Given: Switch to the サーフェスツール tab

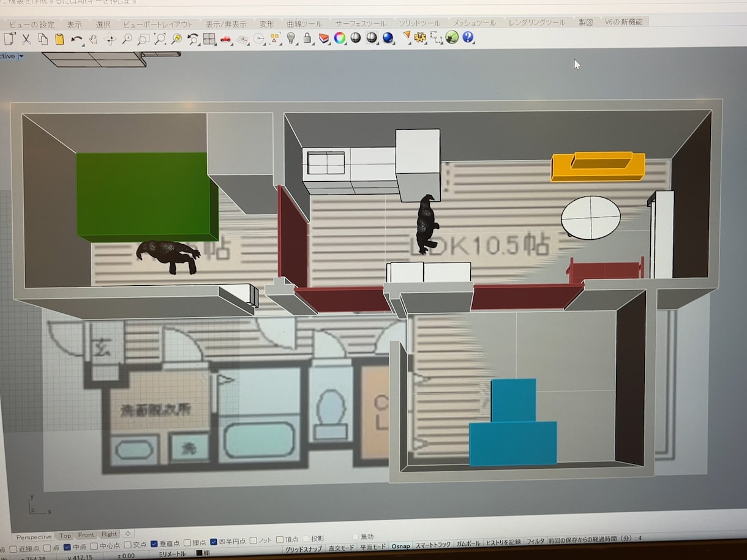Looking at the screenshot, I should [361, 23].
